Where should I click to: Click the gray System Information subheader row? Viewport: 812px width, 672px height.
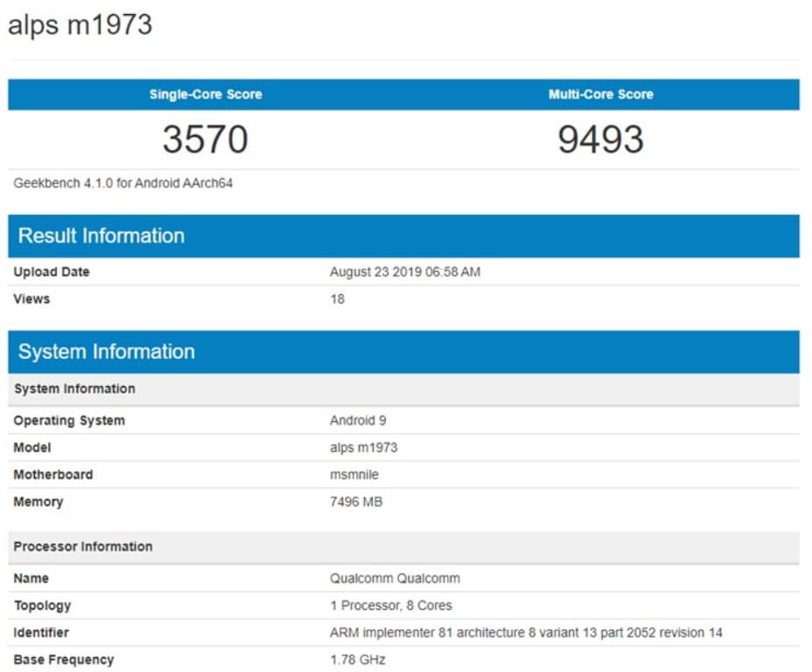point(404,390)
